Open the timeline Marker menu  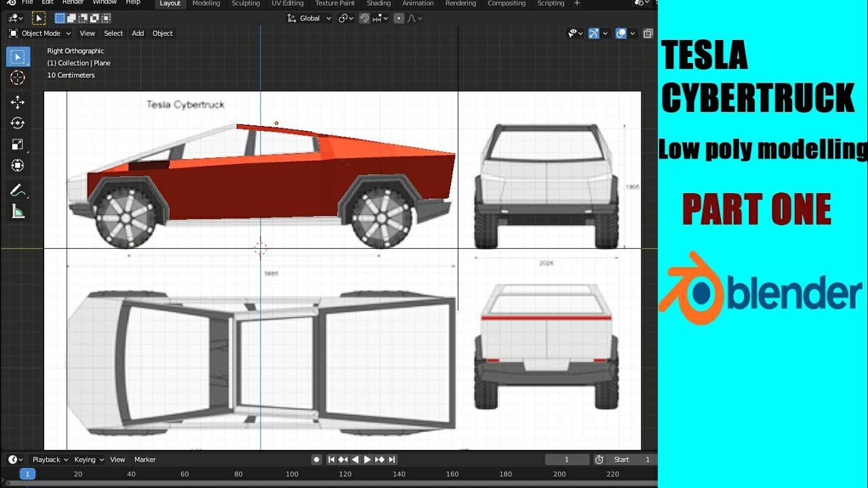tap(145, 460)
